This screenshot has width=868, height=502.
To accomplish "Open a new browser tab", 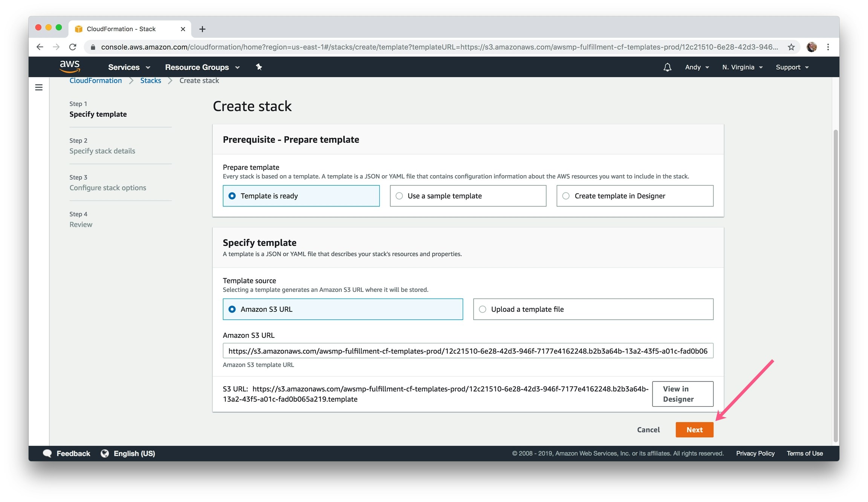I will coord(202,29).
